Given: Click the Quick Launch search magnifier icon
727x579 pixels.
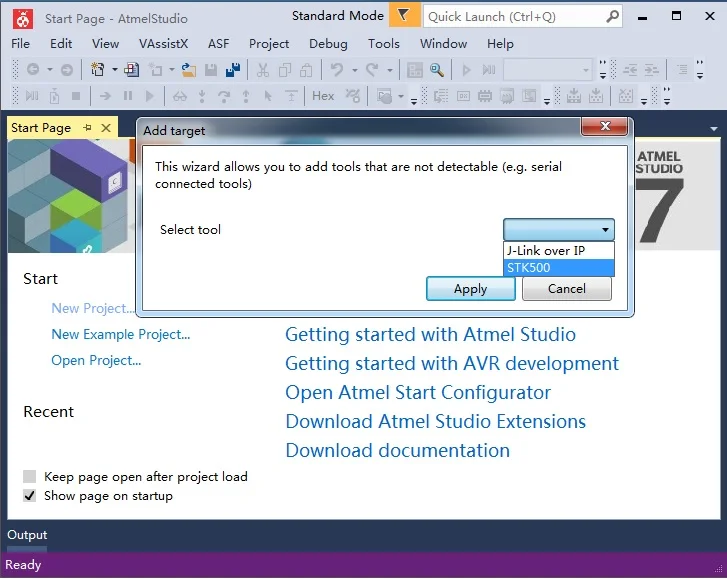Looking at the screenshot, I should click(x=612, y=16).
